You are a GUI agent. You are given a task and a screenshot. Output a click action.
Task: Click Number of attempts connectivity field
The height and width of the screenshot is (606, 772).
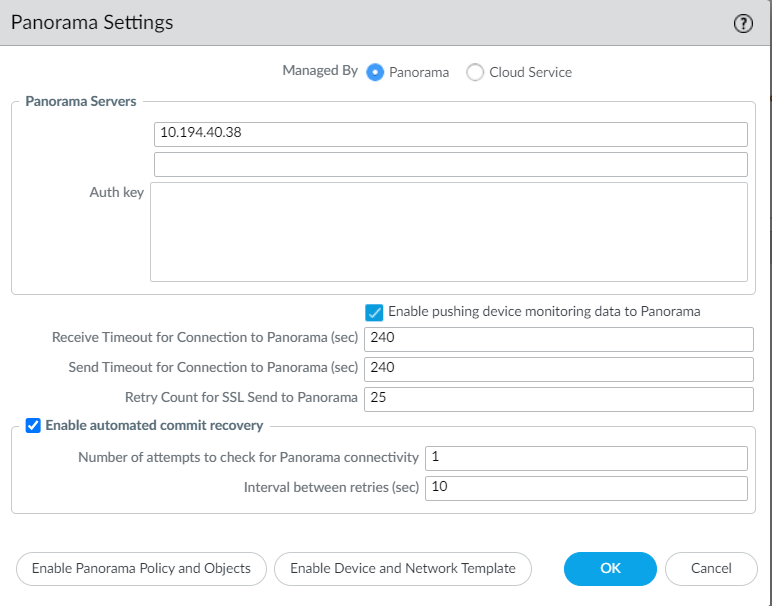tap(586, 458)
